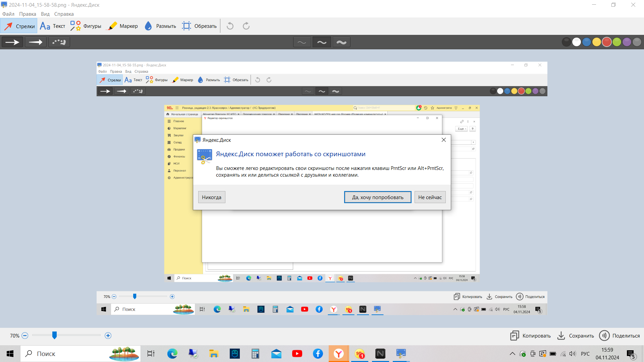
Task: Open Facebook from the main taskbar
Action: tap(318, 354)
